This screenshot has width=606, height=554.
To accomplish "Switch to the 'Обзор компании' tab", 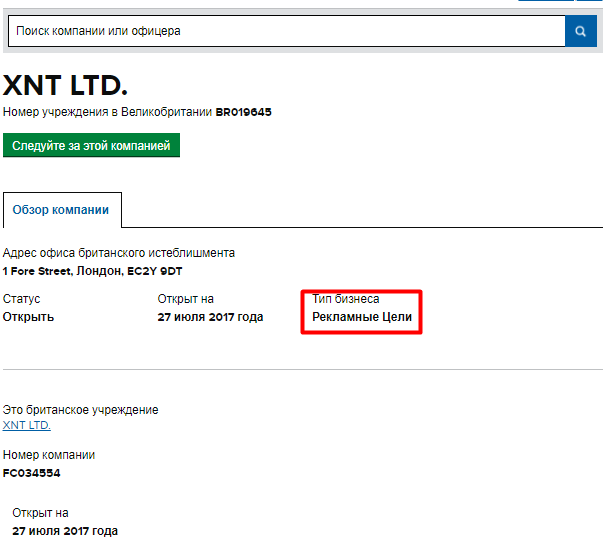I will (62, 211).
